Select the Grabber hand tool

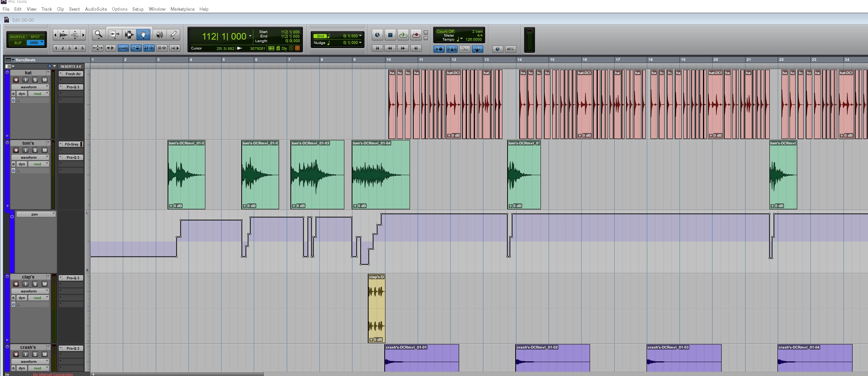(x=143, y=35)
